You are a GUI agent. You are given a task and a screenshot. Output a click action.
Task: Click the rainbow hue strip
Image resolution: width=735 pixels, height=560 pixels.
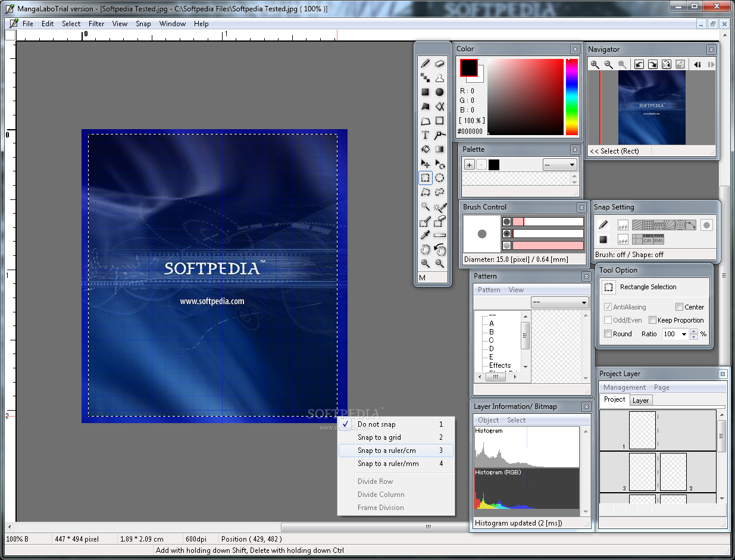[x=572, y=97]
